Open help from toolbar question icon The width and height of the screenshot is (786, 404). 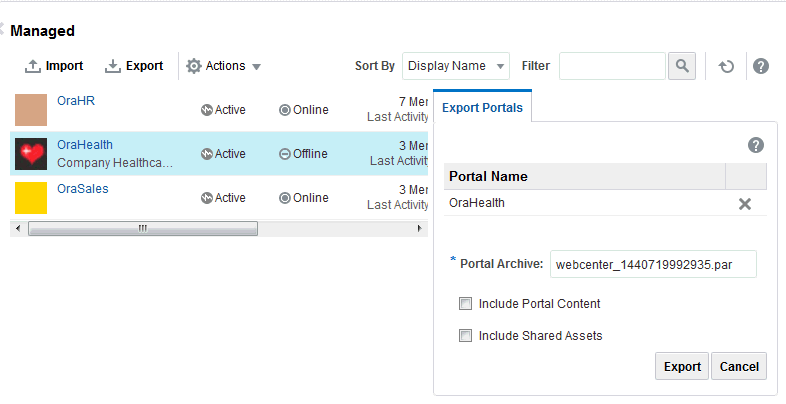pos(761,66)
